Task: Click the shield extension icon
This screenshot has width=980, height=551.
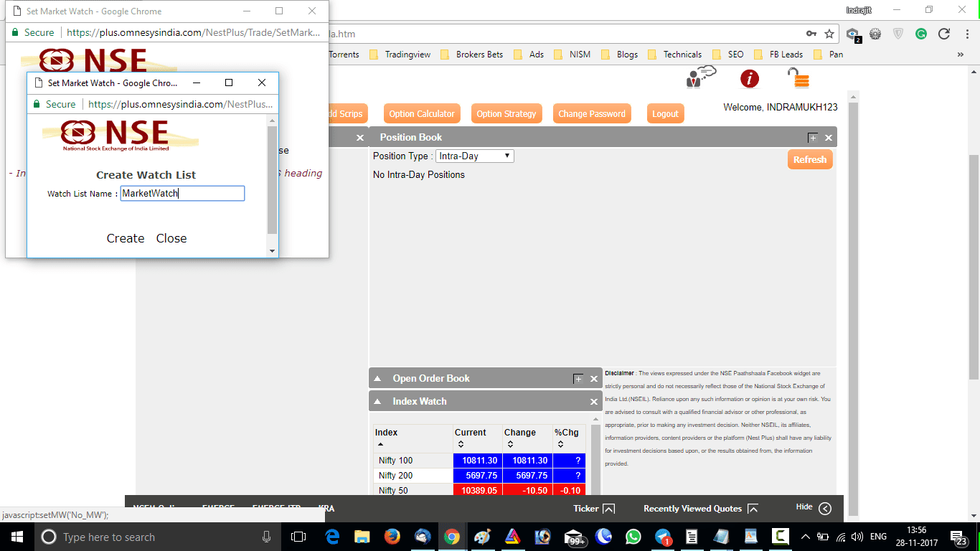Action: click(898, 34)
